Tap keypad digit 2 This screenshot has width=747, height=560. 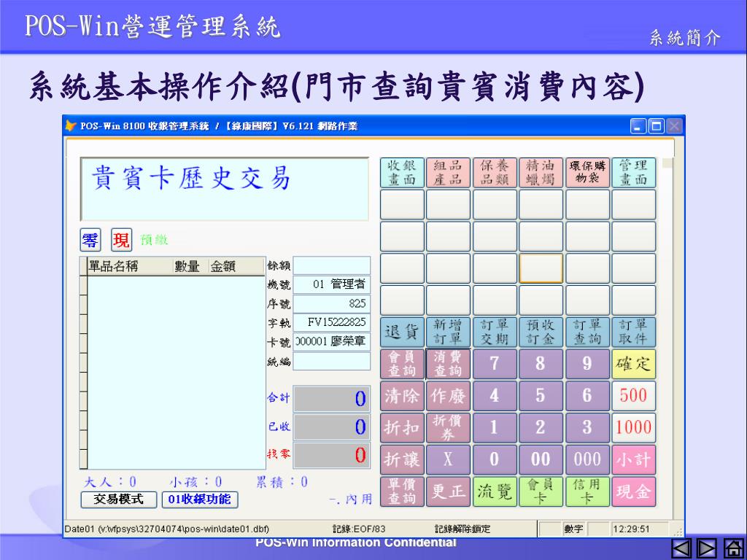coord(541,428)
